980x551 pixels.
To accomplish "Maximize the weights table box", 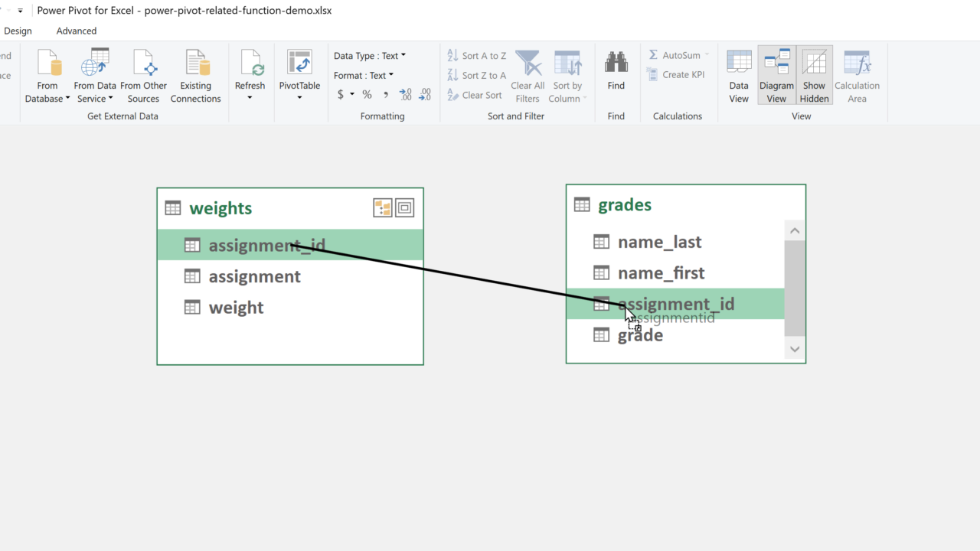I will click(404, 208).
